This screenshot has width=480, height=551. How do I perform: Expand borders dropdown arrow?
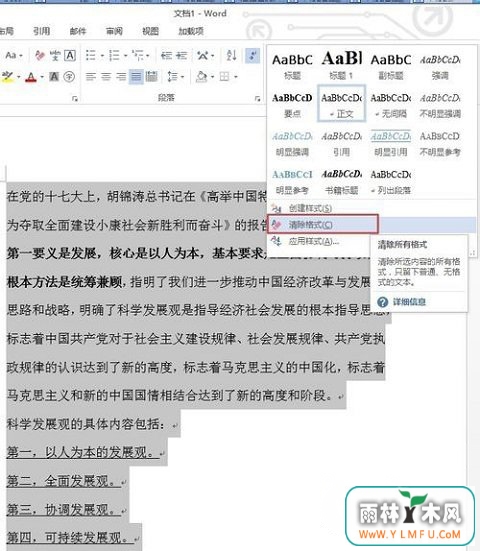click(x=236, y=77)
